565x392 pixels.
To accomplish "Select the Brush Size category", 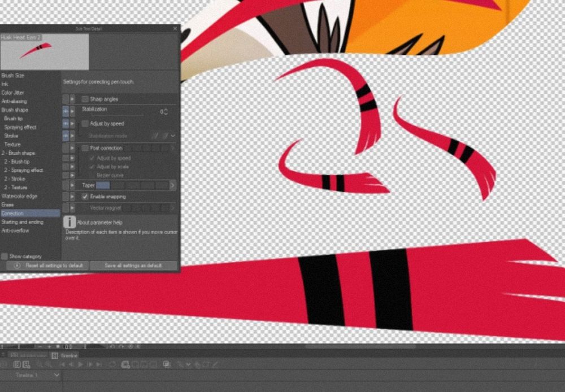I will pyautogui.click(x=13, y=75).
